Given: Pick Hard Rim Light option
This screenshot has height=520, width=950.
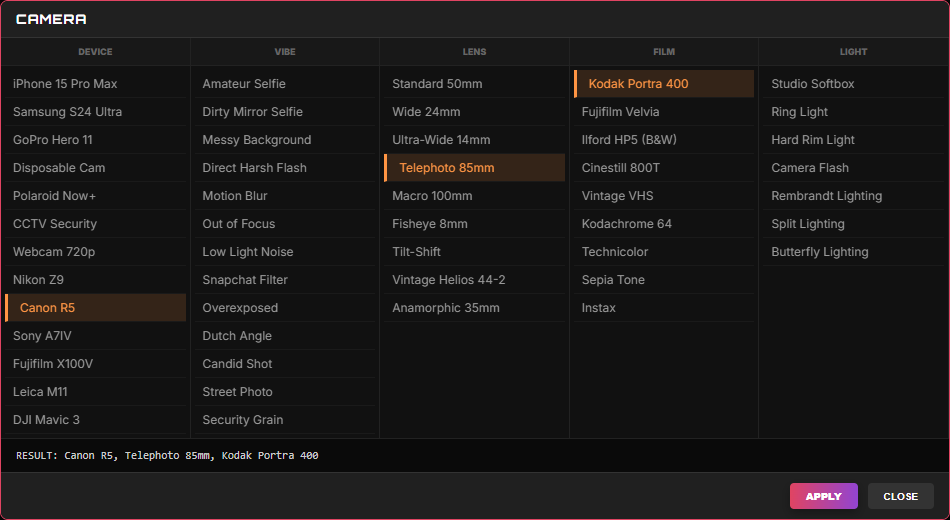Looking at the screenshot, I should click(854, 139).
